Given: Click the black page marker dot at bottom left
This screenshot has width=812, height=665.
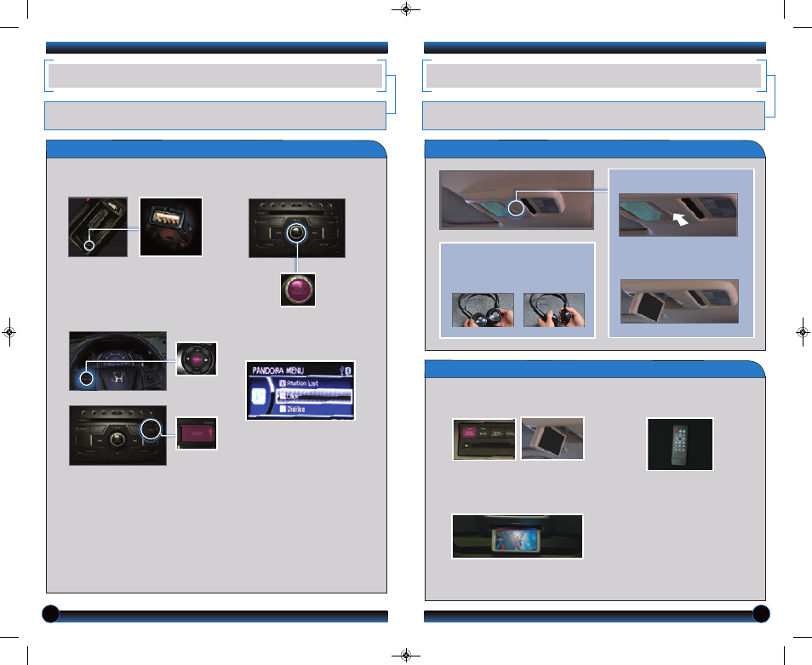Looking at the screenshot, I should (x=51, y=614).
